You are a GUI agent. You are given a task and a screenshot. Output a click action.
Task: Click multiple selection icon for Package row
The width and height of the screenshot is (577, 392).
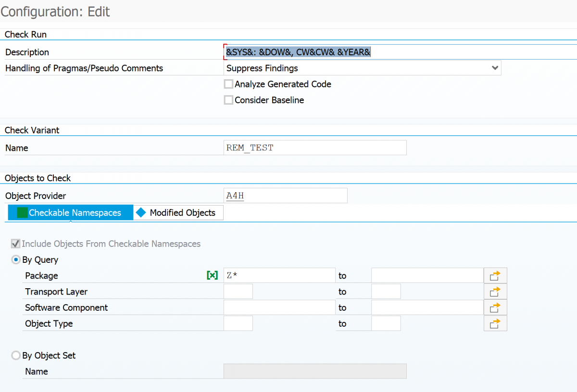coord(495,276)
